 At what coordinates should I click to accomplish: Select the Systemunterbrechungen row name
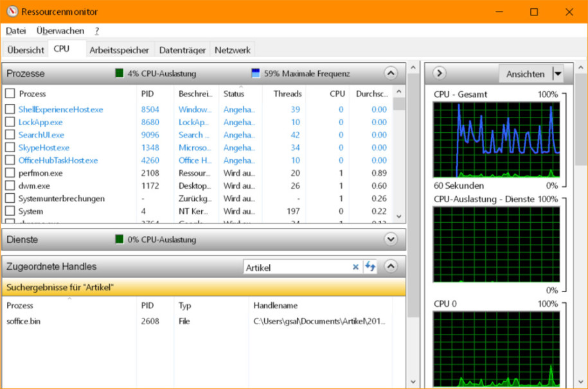(x=62, y=198)
